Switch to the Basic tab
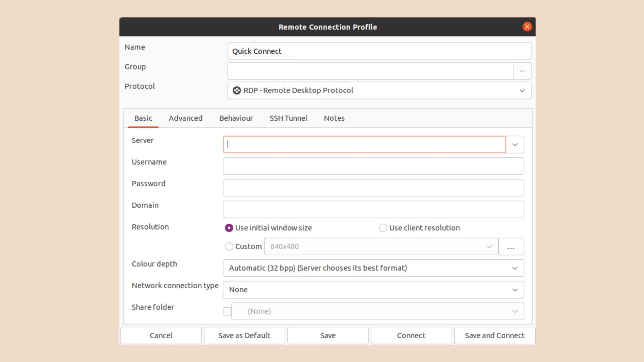Image resolution: width=644 pixels, height=362 pixels. (143, 118)
